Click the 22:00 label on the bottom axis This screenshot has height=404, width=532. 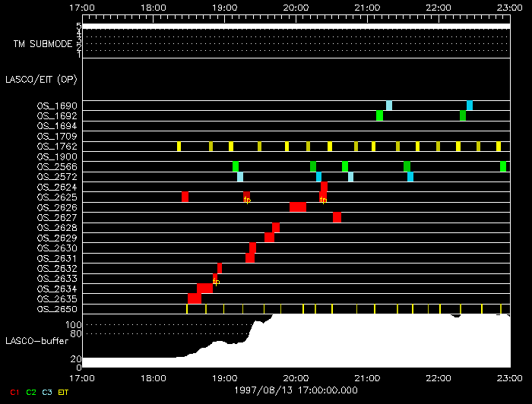point(438,377)
